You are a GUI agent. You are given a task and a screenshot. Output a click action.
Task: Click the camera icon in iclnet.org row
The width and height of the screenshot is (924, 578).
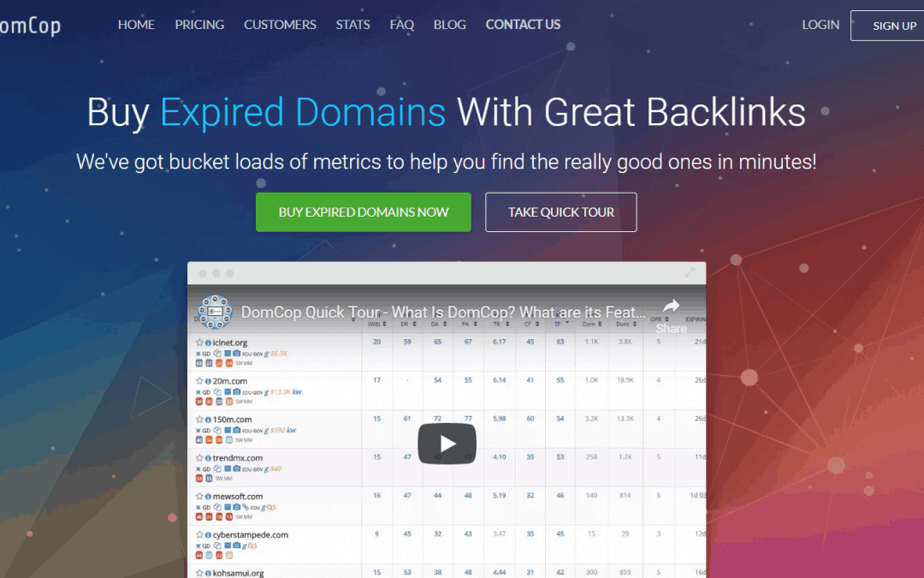pyautogui.click(x=236, y=354)
